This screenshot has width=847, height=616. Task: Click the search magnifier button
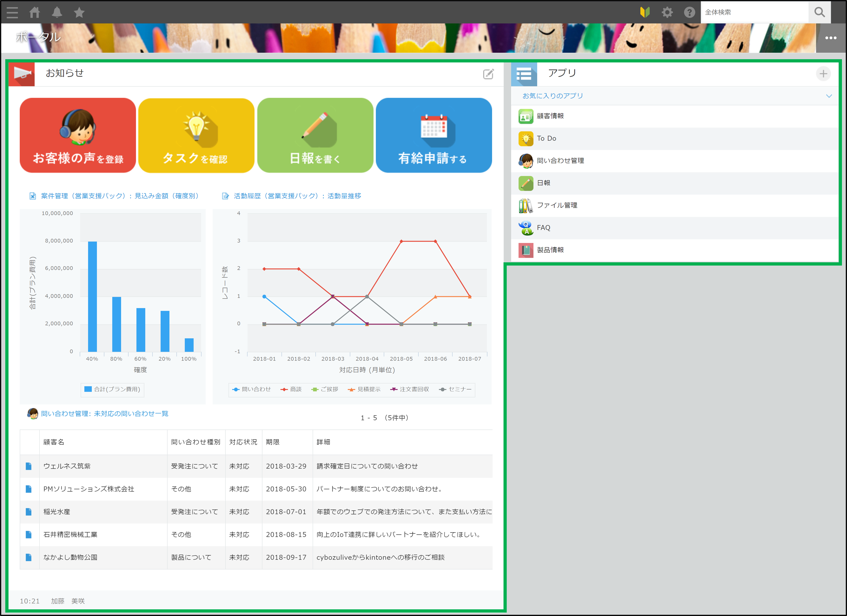pyautogui.click(x=819, y=12)
